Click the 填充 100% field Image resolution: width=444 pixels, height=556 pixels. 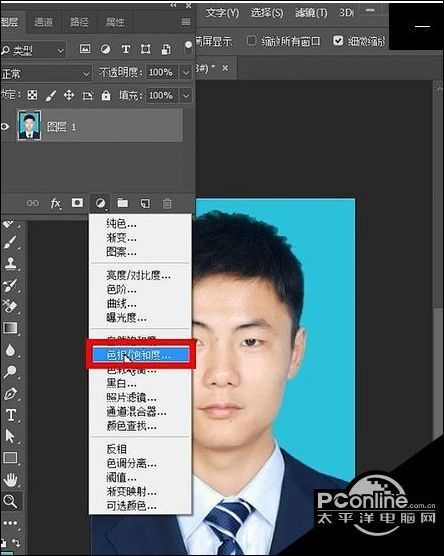tap(161, 96)
